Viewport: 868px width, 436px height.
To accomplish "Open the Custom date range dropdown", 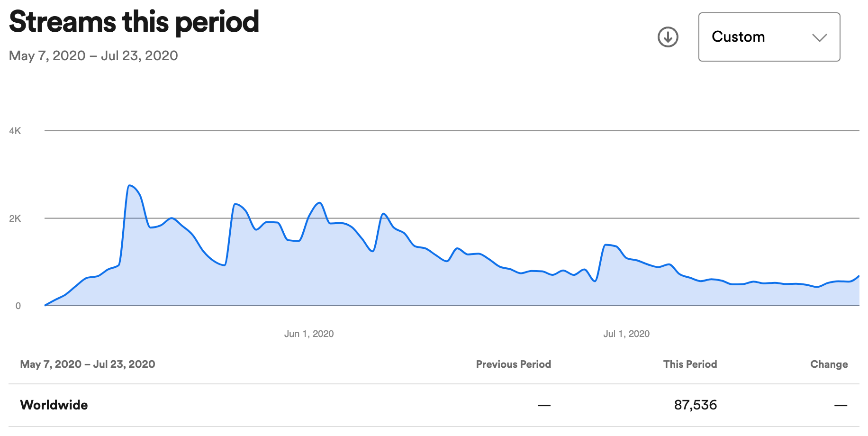I will point(769,37).
